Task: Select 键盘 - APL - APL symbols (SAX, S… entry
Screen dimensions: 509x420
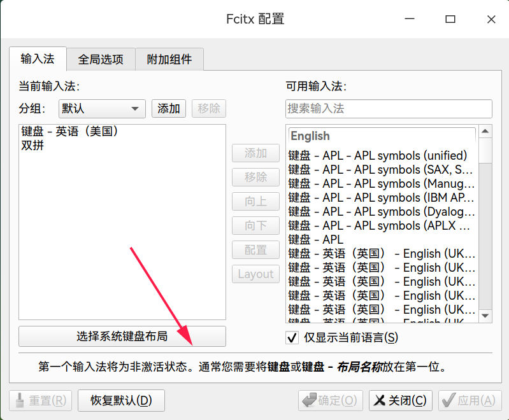Action: [382, 170]
